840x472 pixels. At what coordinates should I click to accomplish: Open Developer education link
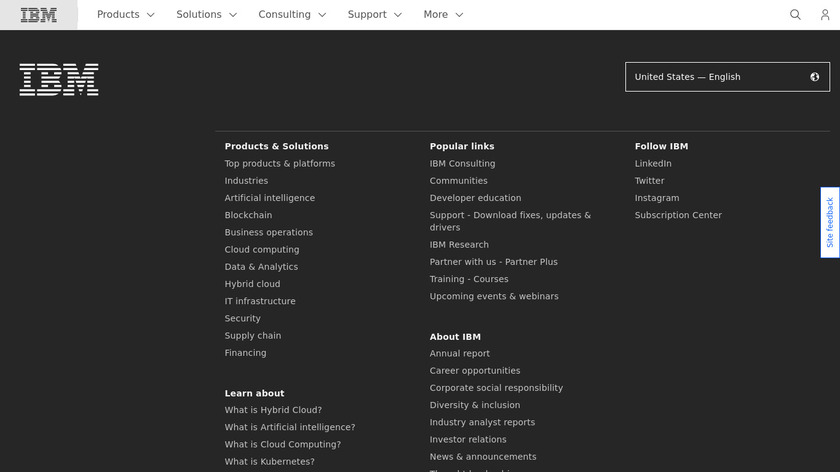[475, 198]
